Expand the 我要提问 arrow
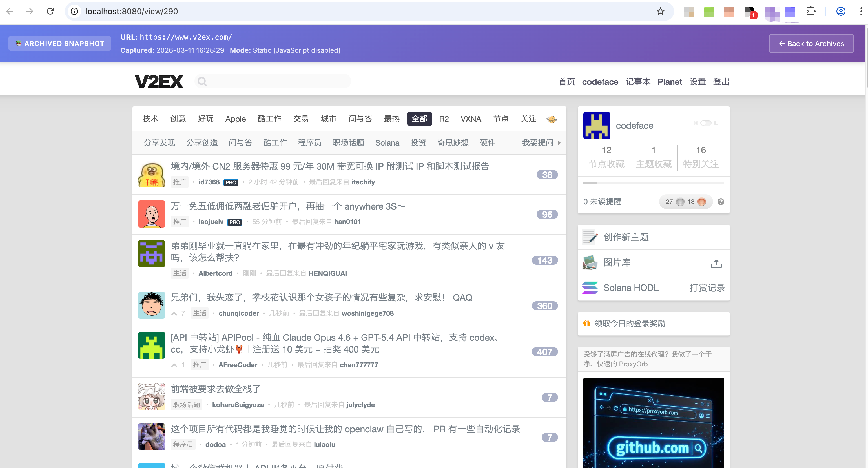Screen dimensions: 868x468 click(x=559, y=143)
